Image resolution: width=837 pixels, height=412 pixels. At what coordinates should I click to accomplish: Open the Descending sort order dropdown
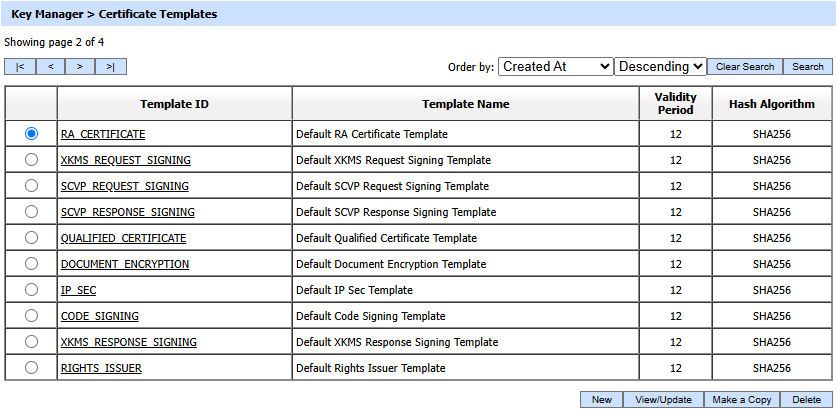[660, 66]
